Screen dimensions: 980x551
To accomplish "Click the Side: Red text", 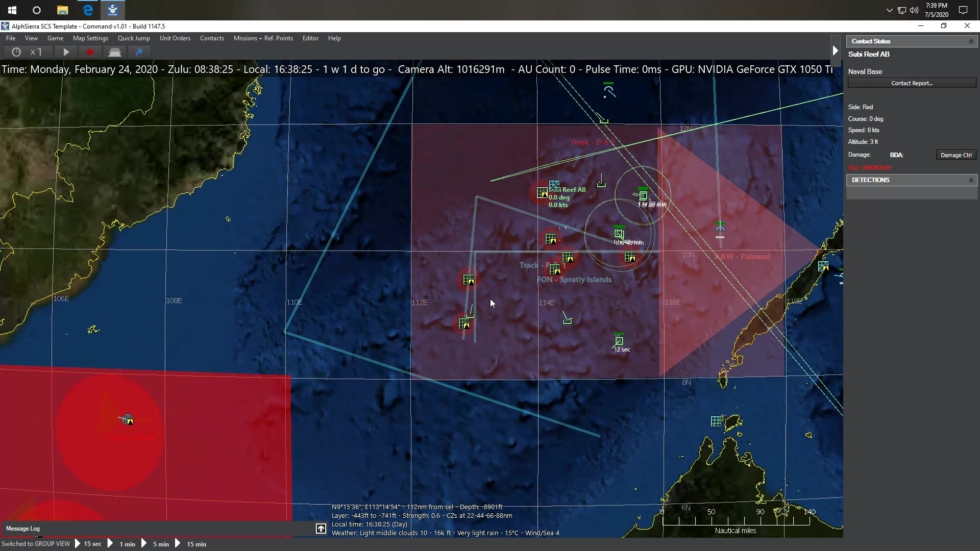I will coord(861,107).
